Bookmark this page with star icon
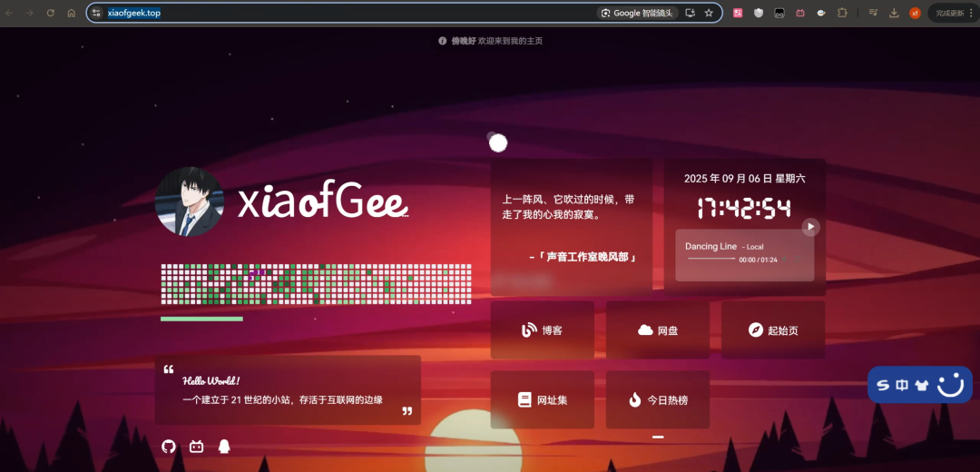 [709, 13]
